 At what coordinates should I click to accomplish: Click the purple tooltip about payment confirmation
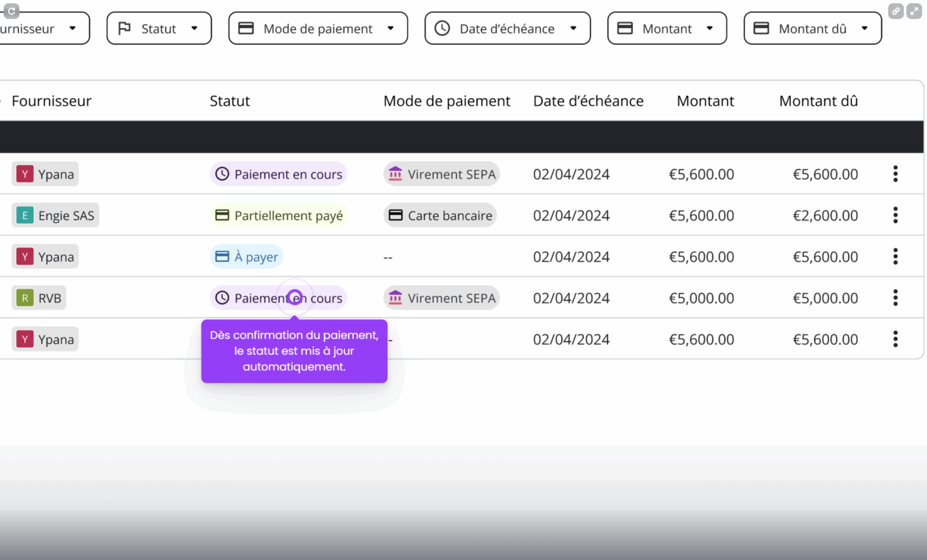coord(294,350)
